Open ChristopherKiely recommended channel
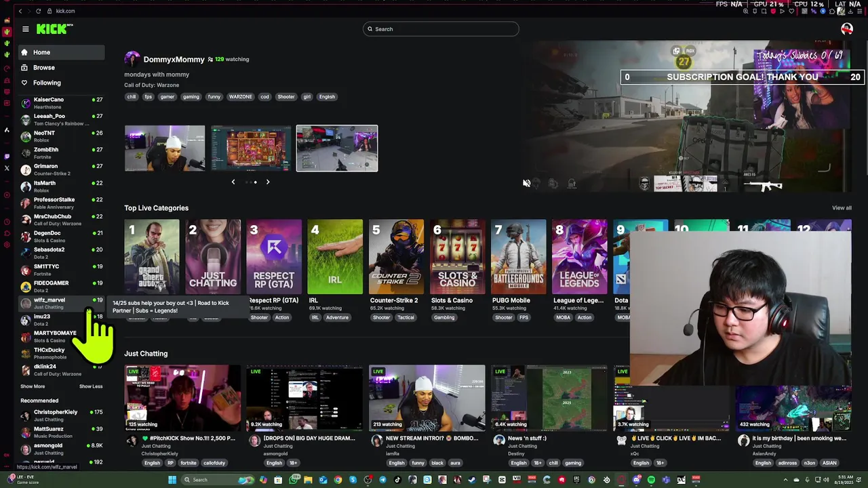The image size is (868, 488). pos(61,415)
